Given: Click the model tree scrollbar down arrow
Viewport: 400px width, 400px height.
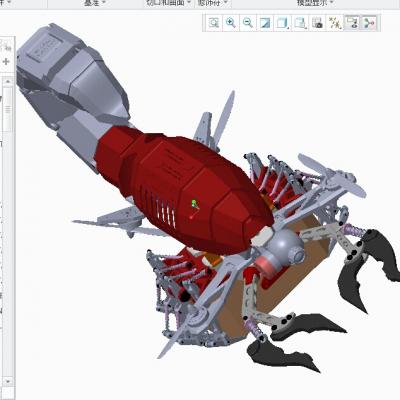Looking at the screenshot, I should point(8,381).
